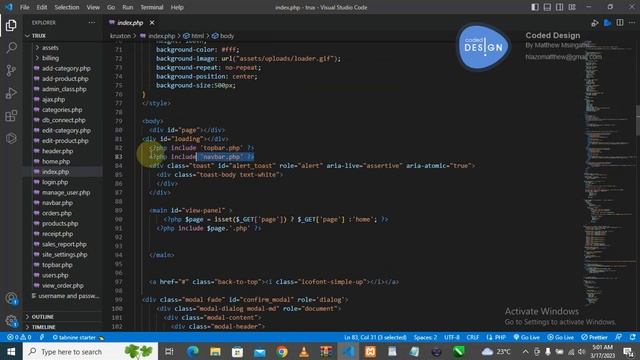The width and height of the screenshot is (640, 360).
Task: Click the Task View taskbar icon
Action: point(169,351)
